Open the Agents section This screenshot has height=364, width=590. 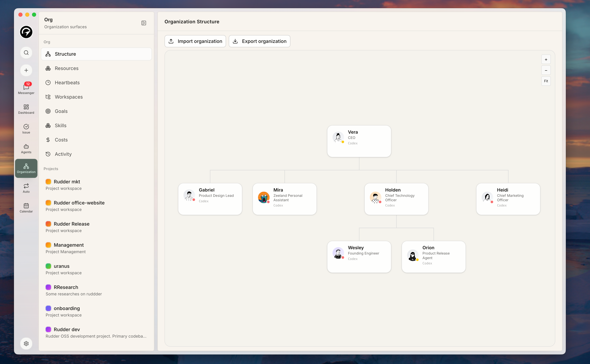coord(26,148)
